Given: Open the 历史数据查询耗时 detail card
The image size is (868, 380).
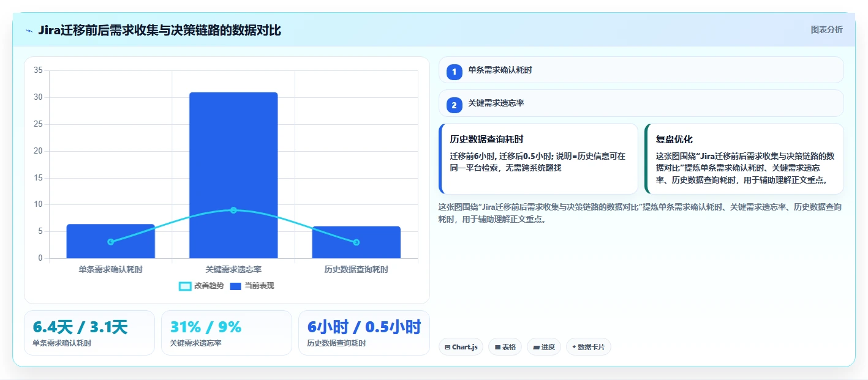Looking at the screenshot, I should point(538,158).
